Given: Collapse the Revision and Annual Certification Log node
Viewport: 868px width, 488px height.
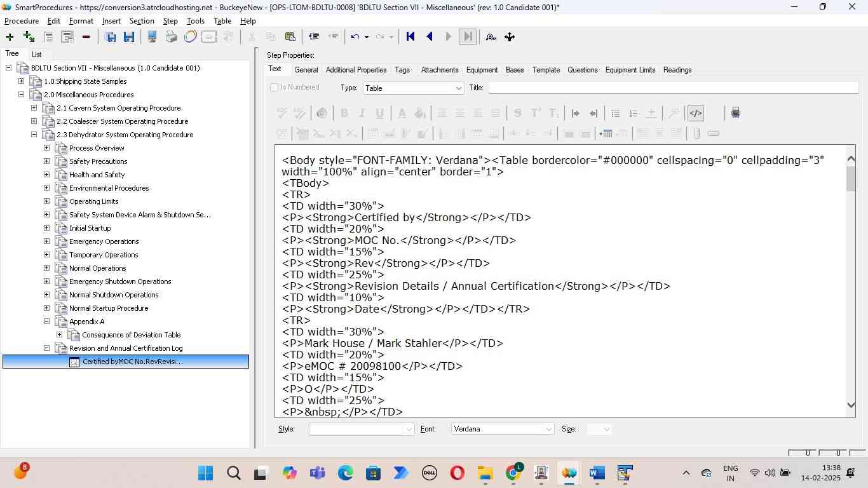Looking at the screenshot, I should [46, 348].
